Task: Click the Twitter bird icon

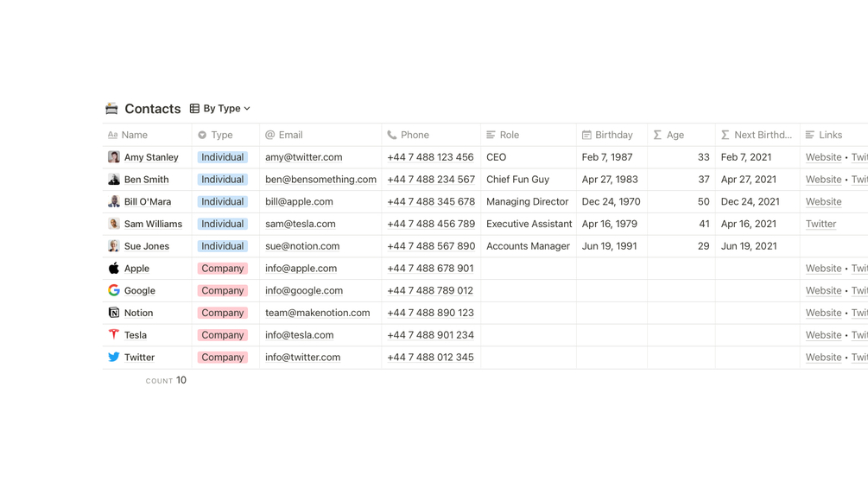Action: [113, 357]
